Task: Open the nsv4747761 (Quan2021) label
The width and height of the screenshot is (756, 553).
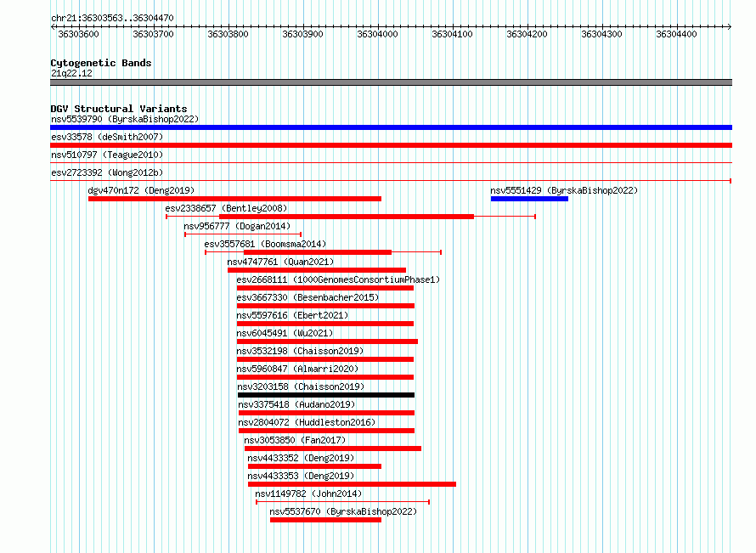Action: (x=280, y=262)
